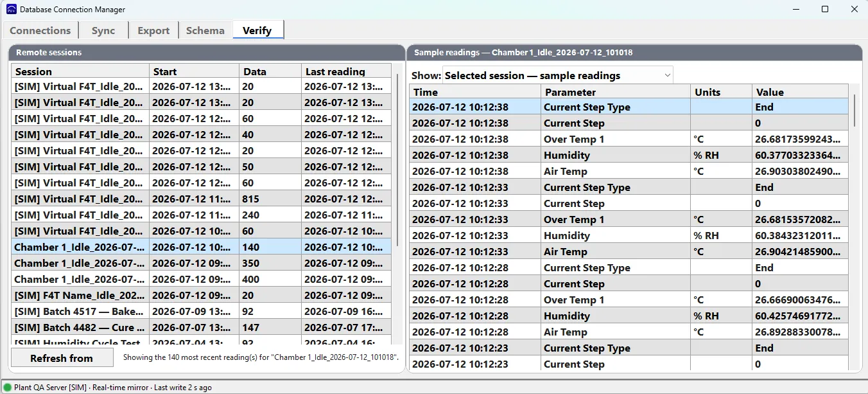Click the Humidity value 60.42574691772
868x394 pixels.
point(800,316)
